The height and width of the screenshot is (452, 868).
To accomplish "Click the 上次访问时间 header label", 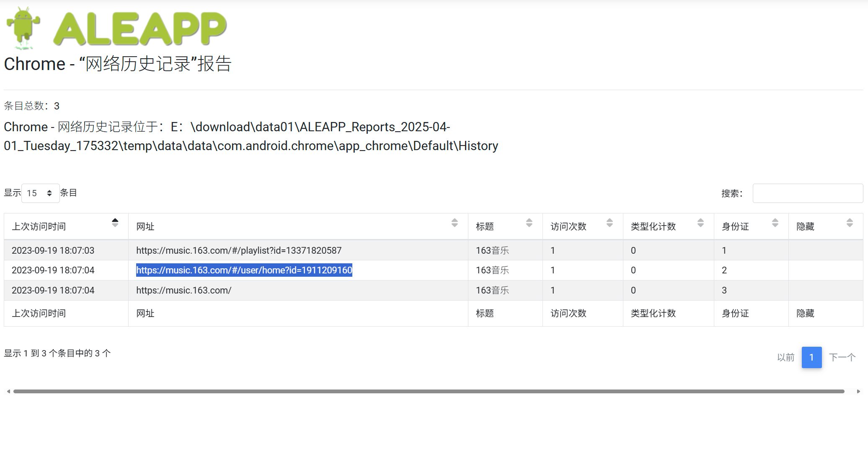I will tap(39, 226).
